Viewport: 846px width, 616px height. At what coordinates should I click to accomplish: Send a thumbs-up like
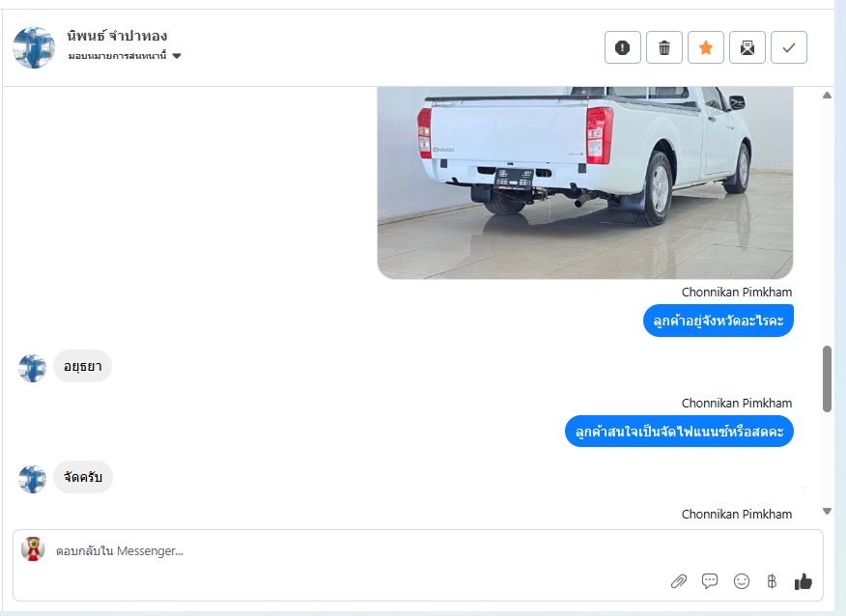tap(804, 581)
